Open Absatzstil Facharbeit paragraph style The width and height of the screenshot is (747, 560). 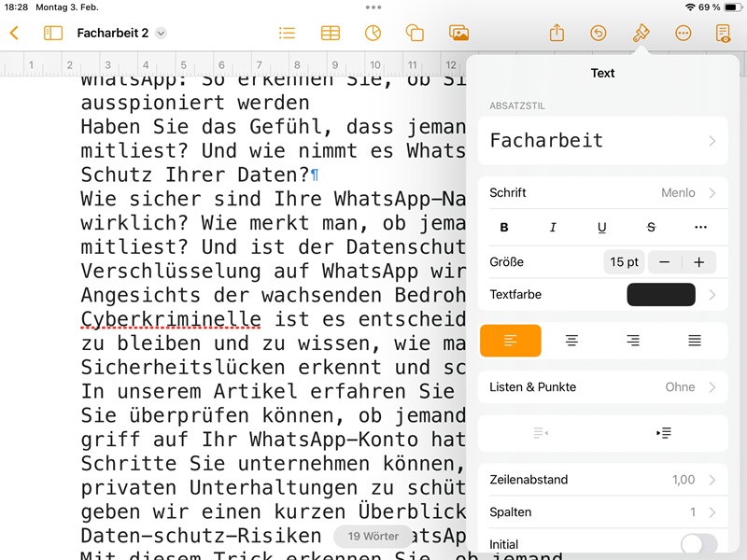pos(602,141)
